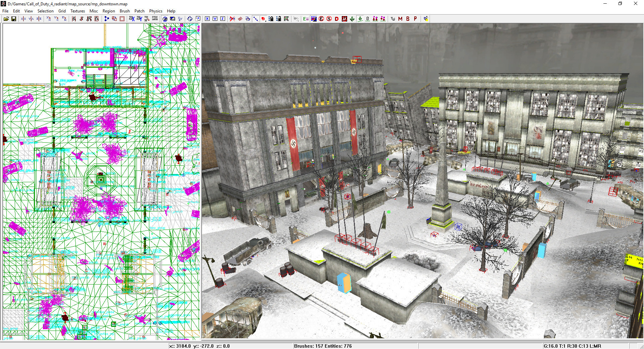
Task: Toggle the blue X axis lock button
Action: pos(207,19)
